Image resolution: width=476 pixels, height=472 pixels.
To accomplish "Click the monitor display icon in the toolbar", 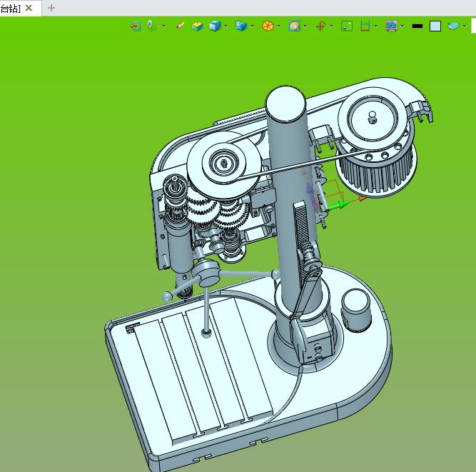I will coord(391,26).
